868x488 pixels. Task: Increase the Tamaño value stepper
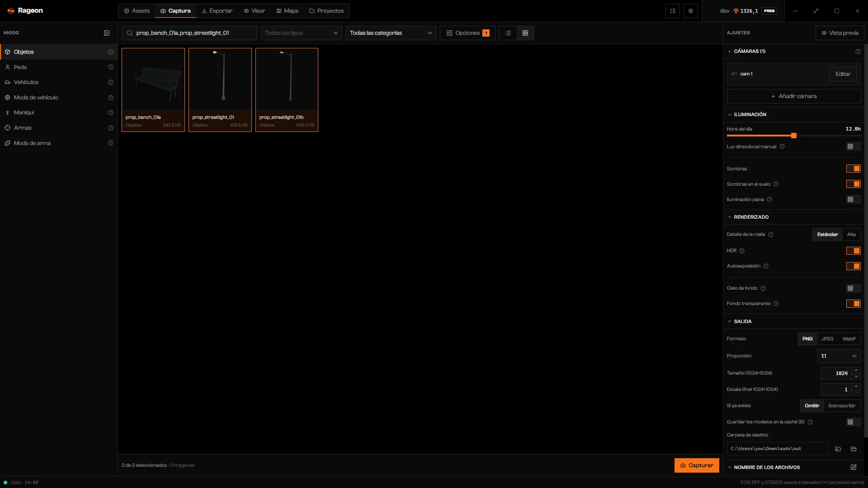(x=856, y=371)
